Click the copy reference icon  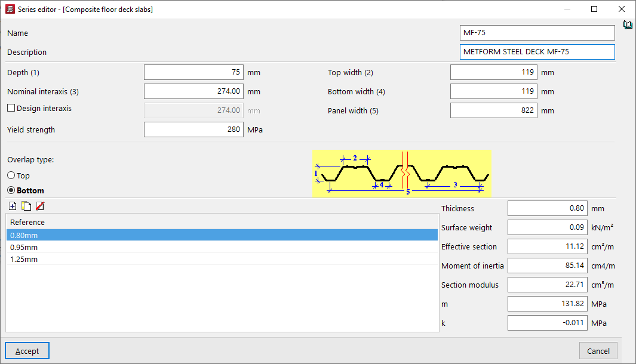pyautogui.click(x=26, y=206)
